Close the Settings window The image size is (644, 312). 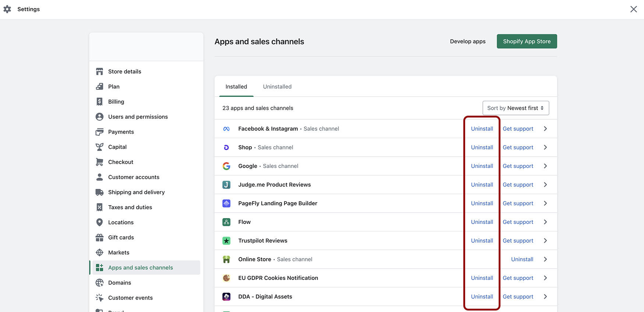tap(633, 9)
